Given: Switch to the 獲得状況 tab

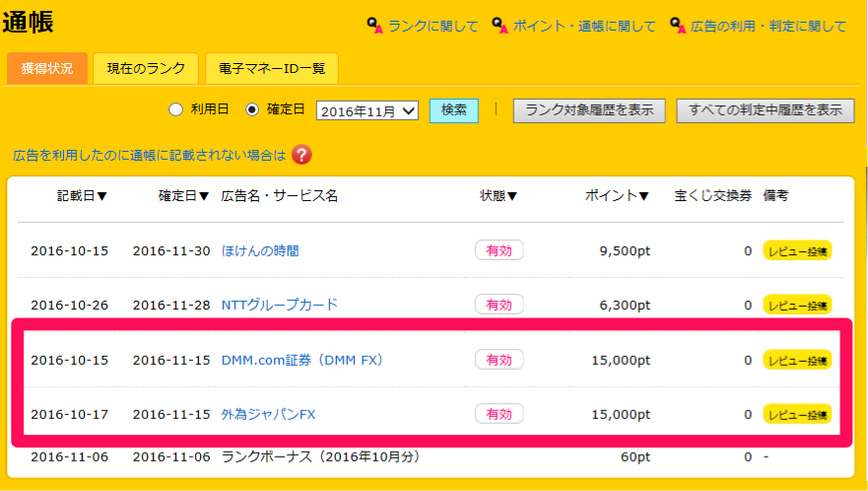Looking at the screenshot, I should coord(47,68).
